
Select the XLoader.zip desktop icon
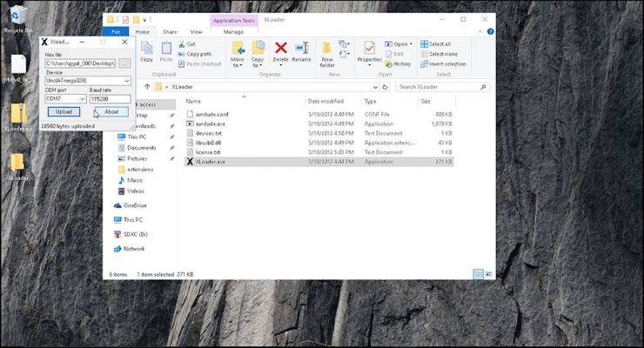coord(18,117)
